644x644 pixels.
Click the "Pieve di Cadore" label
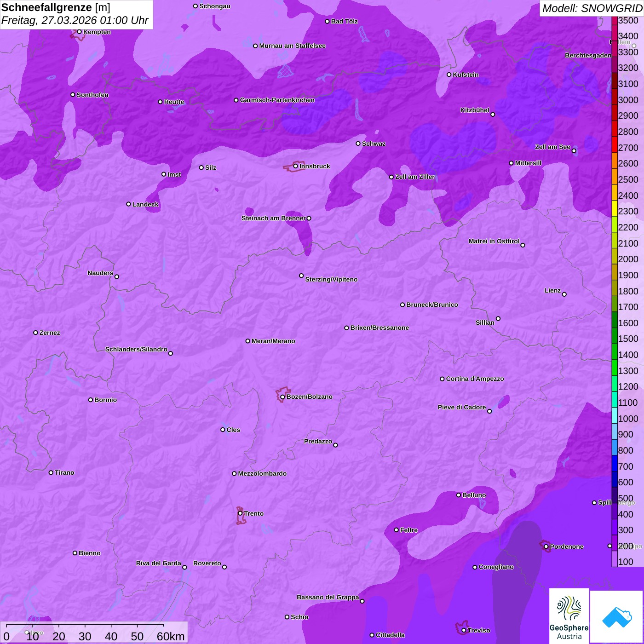coord(461,407)
